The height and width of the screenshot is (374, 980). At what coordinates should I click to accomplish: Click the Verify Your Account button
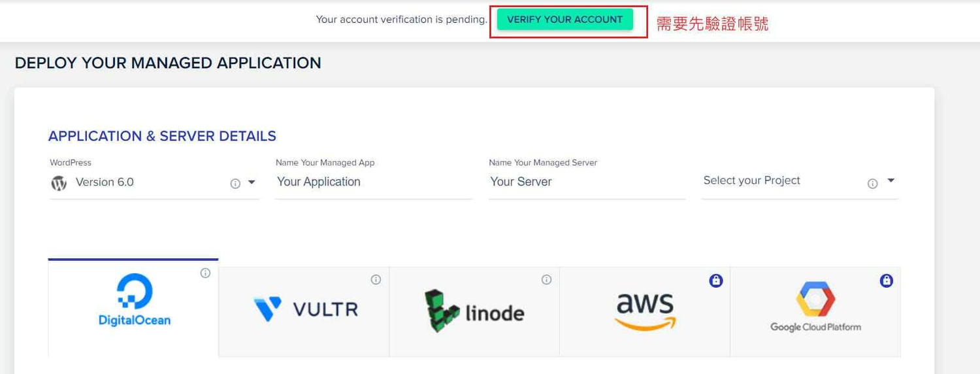point(564,20)
